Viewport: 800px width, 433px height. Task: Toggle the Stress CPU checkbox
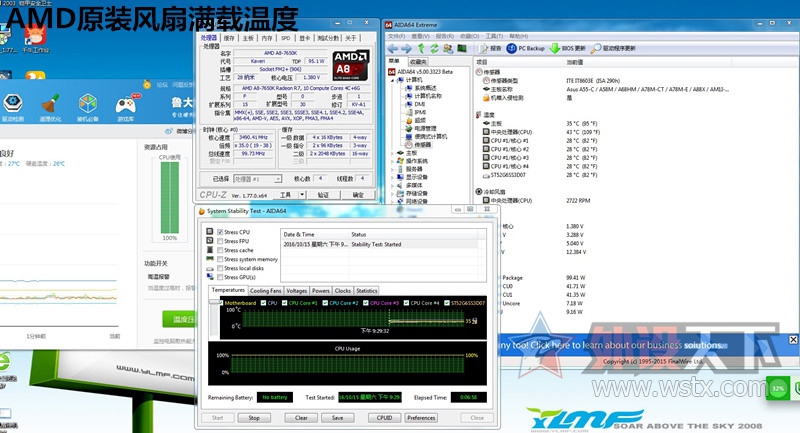pos(220,232)
